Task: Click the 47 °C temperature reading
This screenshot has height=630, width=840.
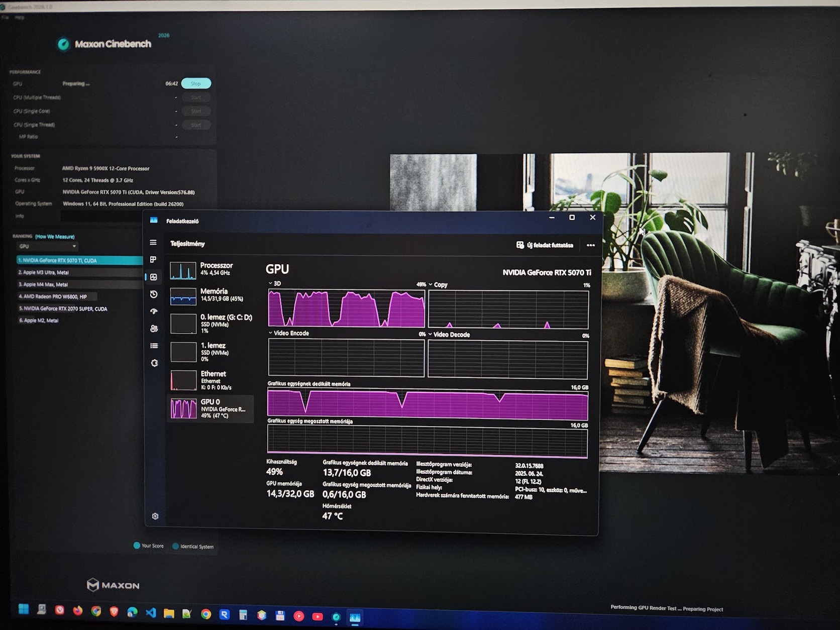Action: [x=333, y=516]
